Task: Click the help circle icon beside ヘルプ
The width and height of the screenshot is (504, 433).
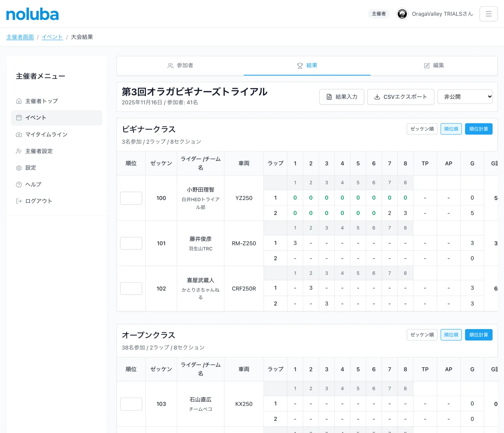Action: tap(19, 185)
